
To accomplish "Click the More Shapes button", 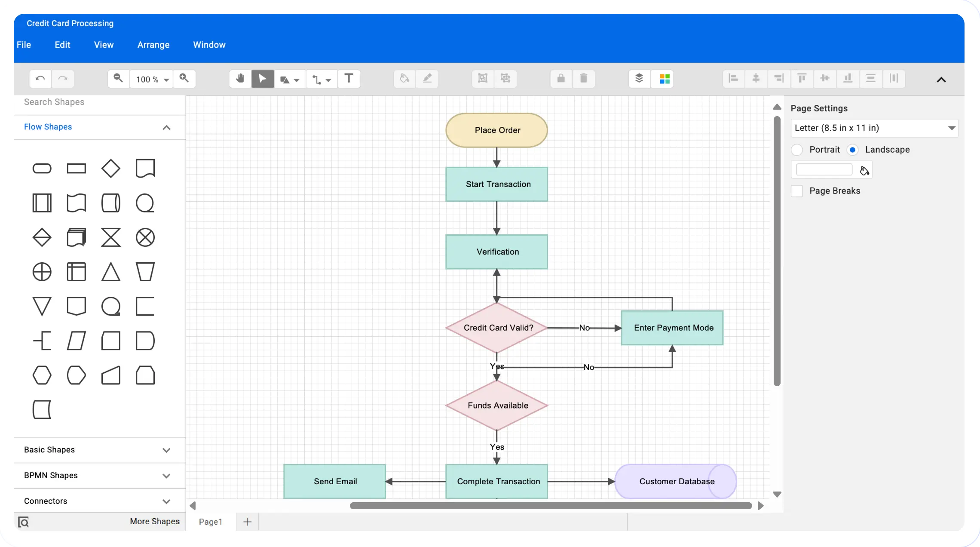I will [155, 521].
